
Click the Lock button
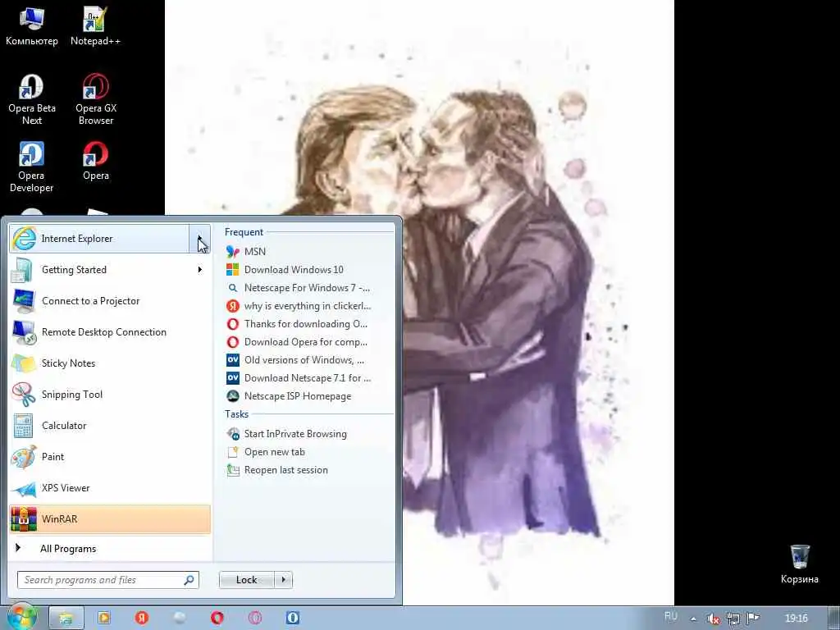pos(246,580)
